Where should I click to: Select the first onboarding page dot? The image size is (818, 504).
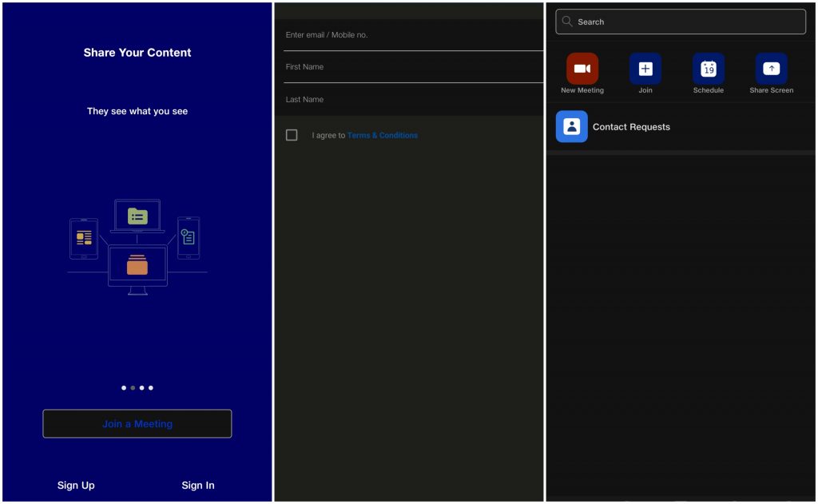(x=124, y=387)
